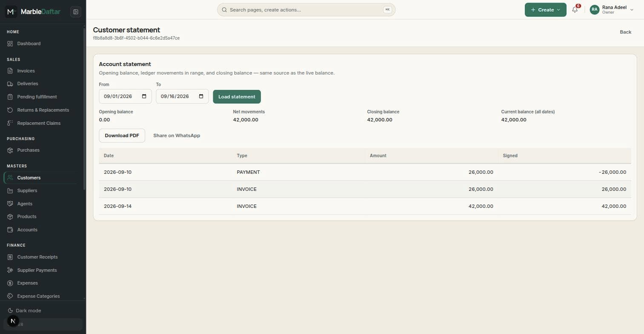Viewport: 644px width, 334px height.
Task: Toggle Dark mode
Action: 24,311
